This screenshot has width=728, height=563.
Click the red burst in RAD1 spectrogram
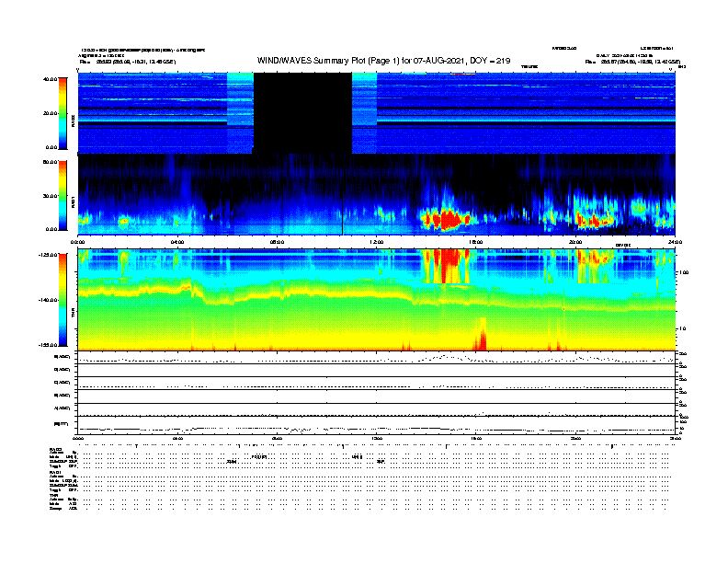pos(448,219)
